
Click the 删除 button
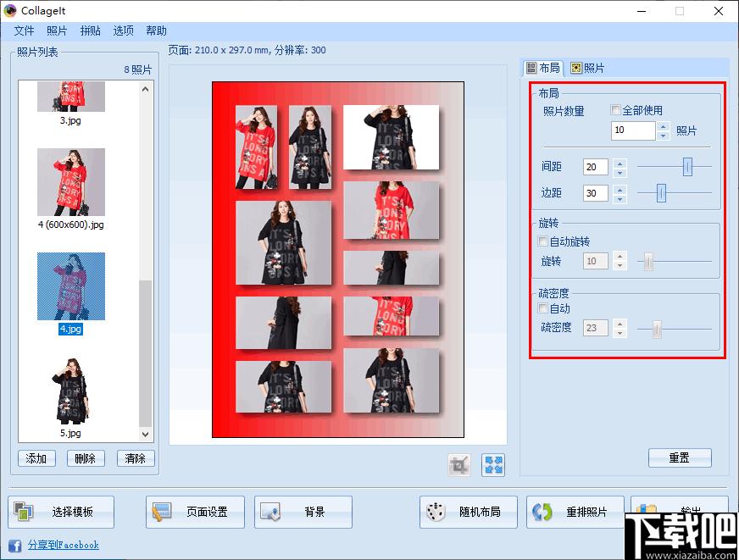coord(86,458)
